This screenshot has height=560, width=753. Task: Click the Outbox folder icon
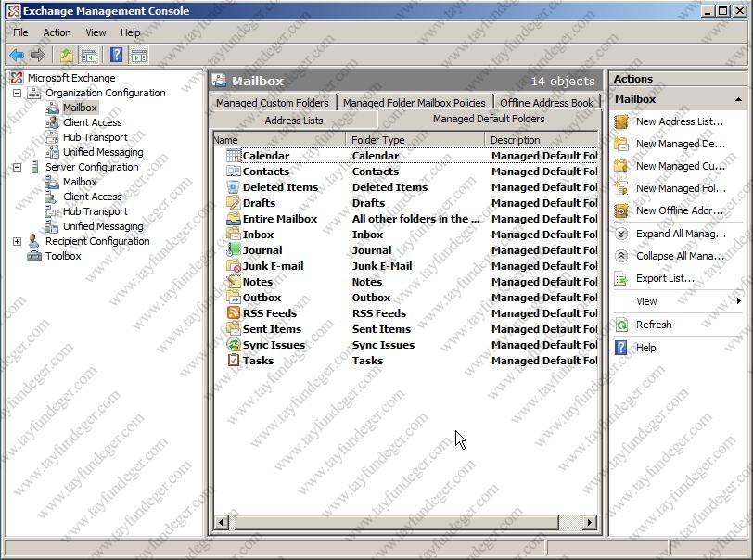(x=234, y=298)
